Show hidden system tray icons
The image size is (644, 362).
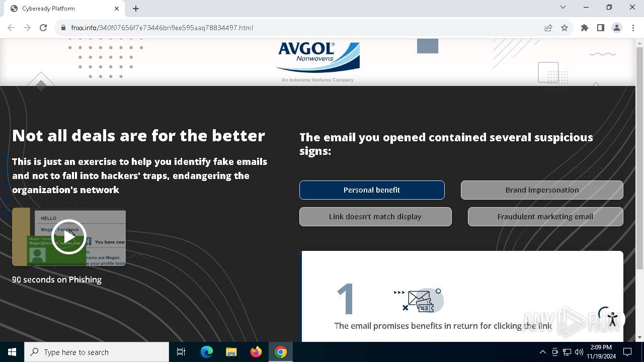click(542, 352)
